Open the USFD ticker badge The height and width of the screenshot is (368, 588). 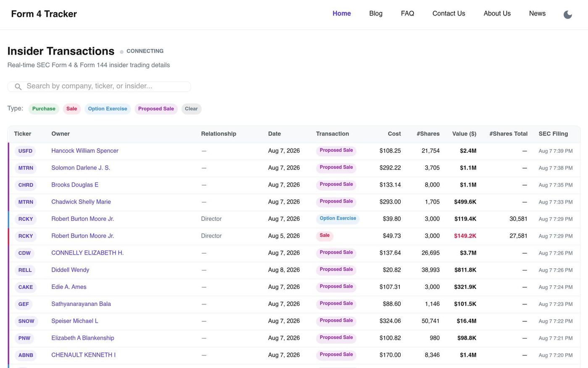coord(25,151)
